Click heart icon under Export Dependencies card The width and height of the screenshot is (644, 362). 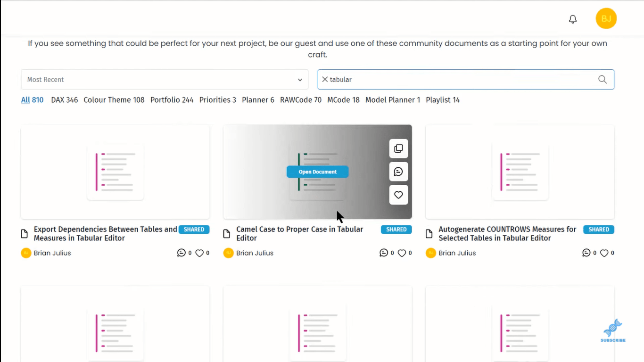pyautogui.click(x=199, y=253)
